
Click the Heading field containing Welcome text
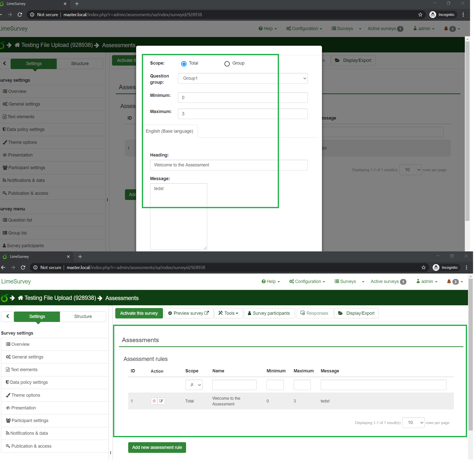point(229,165)
